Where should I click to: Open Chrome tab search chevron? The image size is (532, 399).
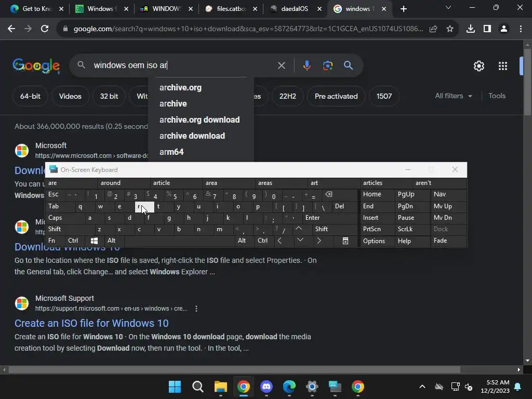coord(448,7)
